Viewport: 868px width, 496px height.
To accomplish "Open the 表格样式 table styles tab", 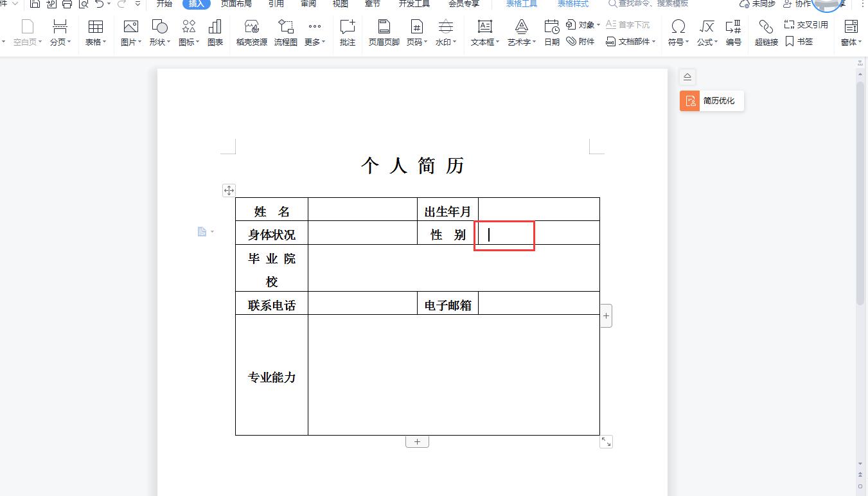I will (572, 3).
